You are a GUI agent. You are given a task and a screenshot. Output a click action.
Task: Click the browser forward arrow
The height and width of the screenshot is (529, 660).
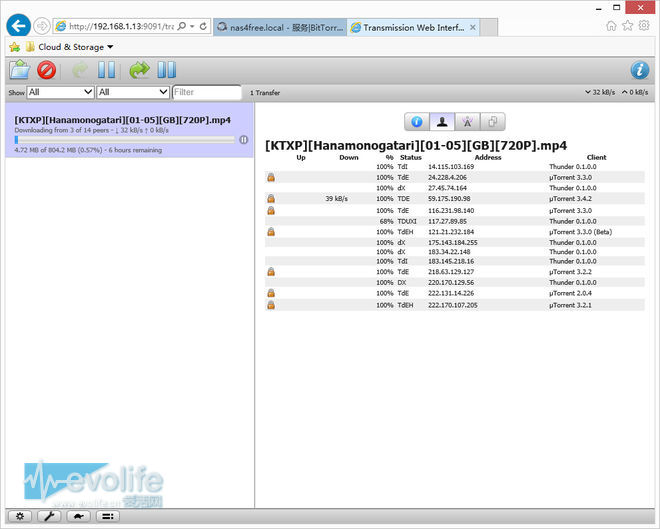pyautogui.click(x=41, y=26)
